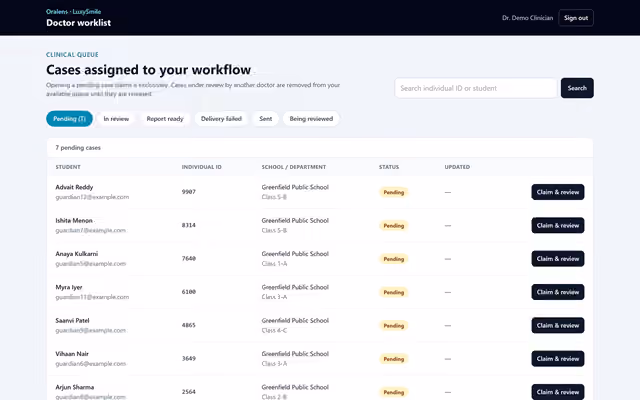Click Greenfield Public School in Advait Reddy's row

pos(295,187)
